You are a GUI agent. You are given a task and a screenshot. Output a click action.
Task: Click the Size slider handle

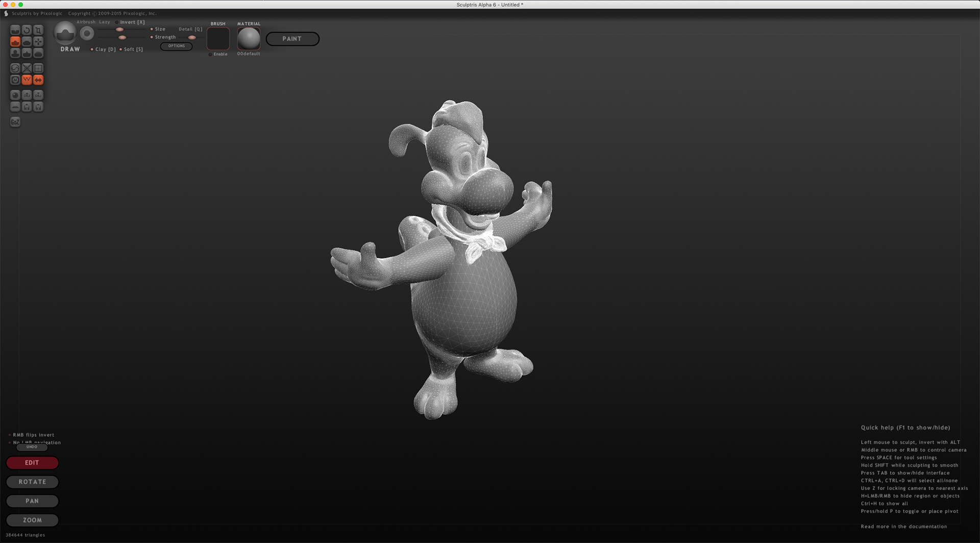[x=119, y=29]
